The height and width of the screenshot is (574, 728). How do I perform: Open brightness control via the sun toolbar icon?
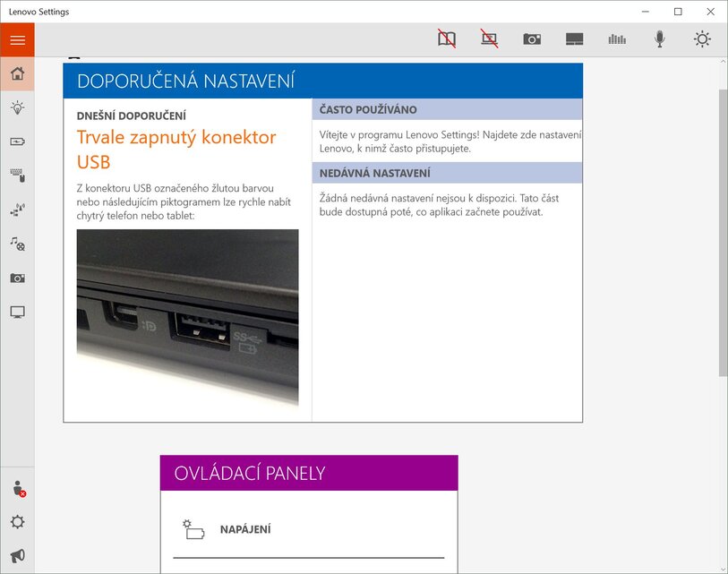point(702,39)
